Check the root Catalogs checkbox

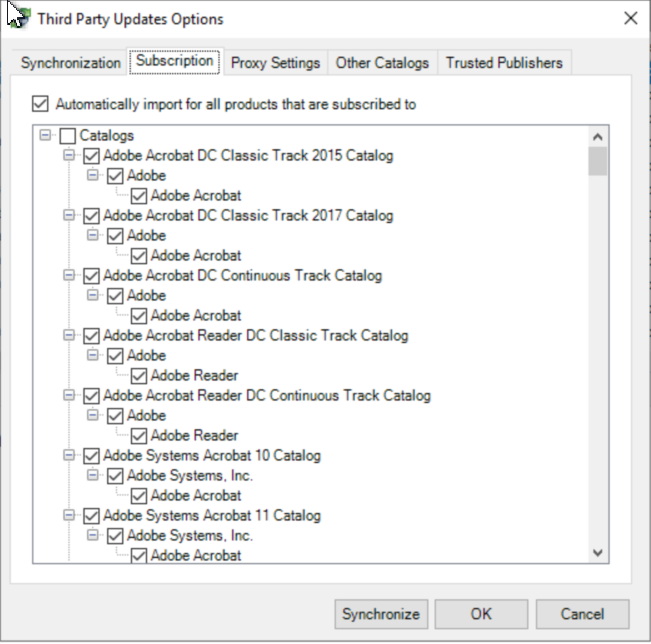point(68,136)
